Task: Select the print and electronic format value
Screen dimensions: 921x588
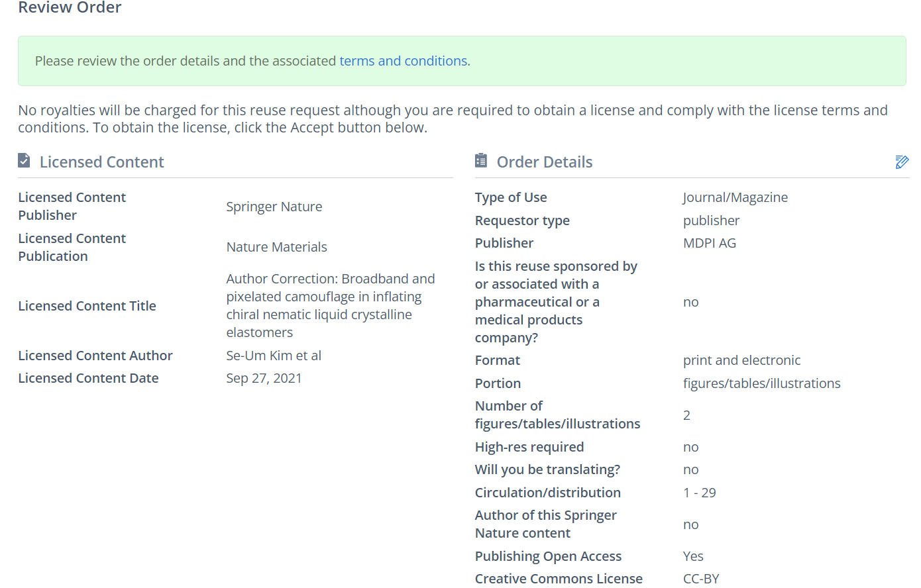Action: tap(741, 360)
